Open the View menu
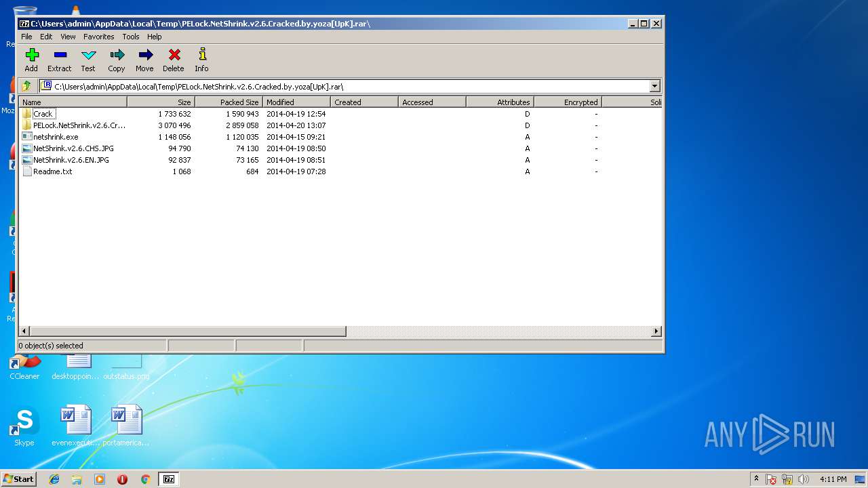Image resolution: width=868 pixels, height=488 pixels. 68,37
